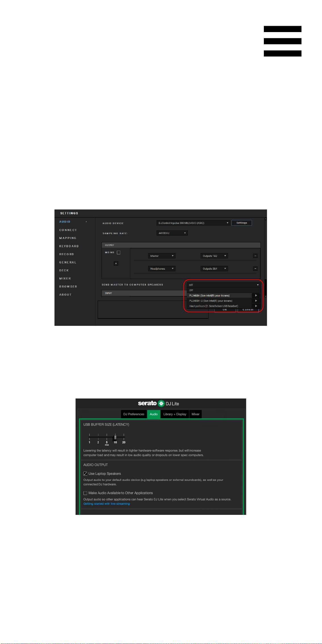
Task: Remove Headphones output with minus icon
Action: pos(255,268)
